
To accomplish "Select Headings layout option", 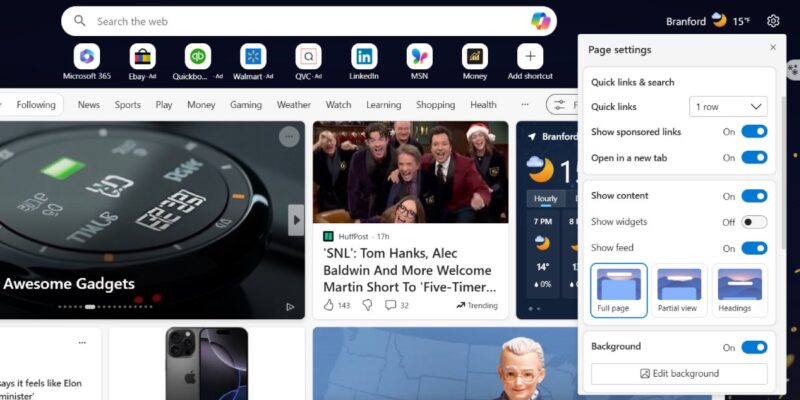I will click(740, 290).
